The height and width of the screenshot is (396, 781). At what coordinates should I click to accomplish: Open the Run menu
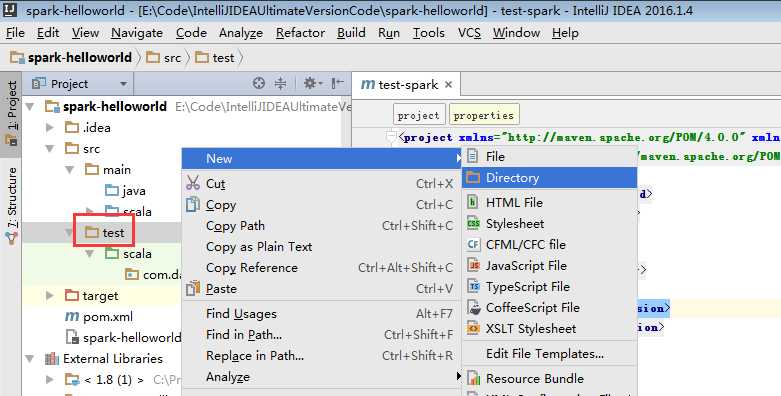click(x=389, y=33)
